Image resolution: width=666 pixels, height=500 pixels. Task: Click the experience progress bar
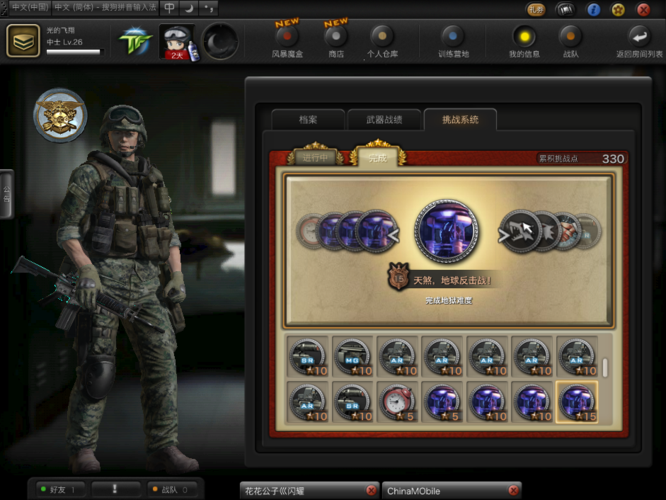coord(73,52)
